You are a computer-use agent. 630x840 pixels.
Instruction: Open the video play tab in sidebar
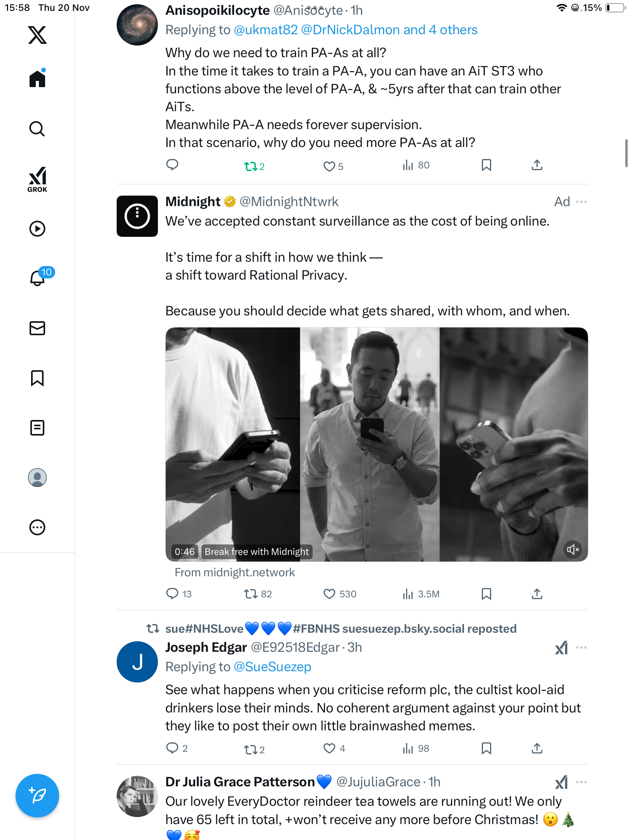[37, 229]
